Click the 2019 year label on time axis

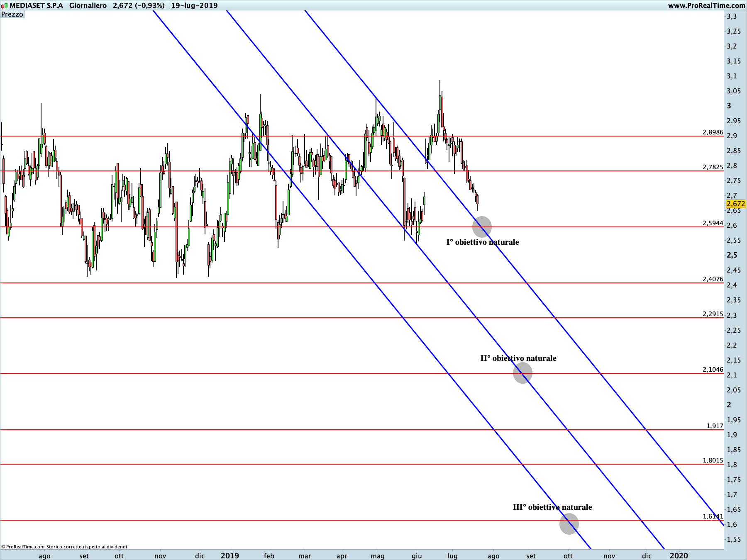click(230, 555)
